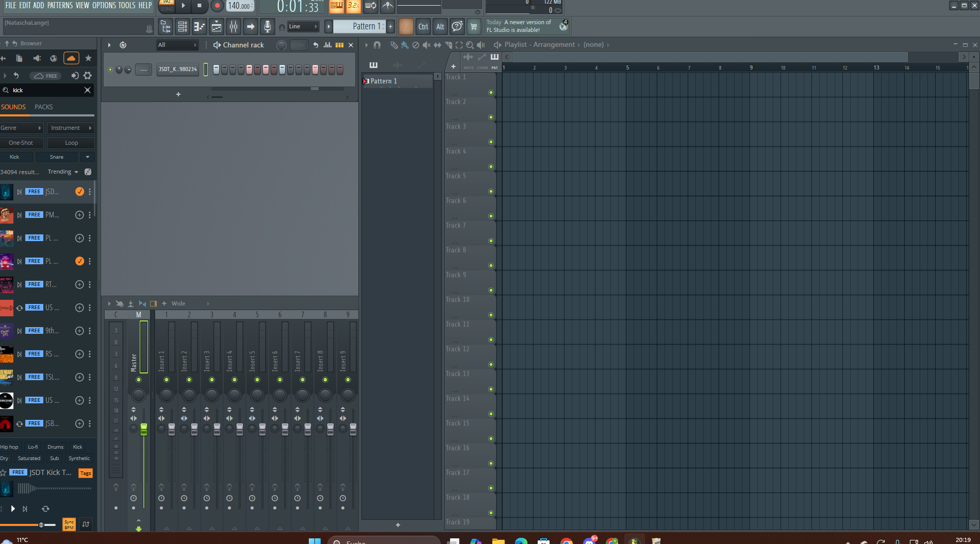The height and width of the screenshot is (544, 980).
Task: Open the Line snap dropdown
Action: 303,26
